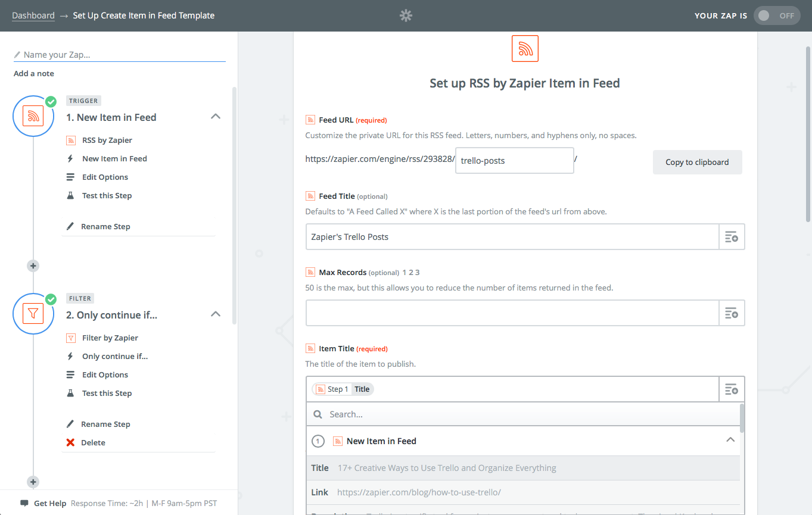
Task: Edit the trello-posts feed URL field
Action: pyautogui.click(x=515, y=161)
